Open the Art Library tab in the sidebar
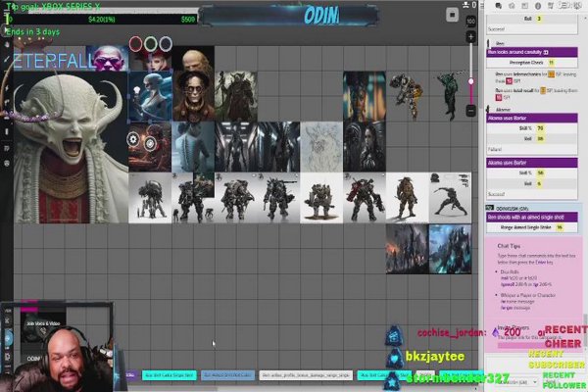Viewport: 588px width, 392px height. (512, 6)
